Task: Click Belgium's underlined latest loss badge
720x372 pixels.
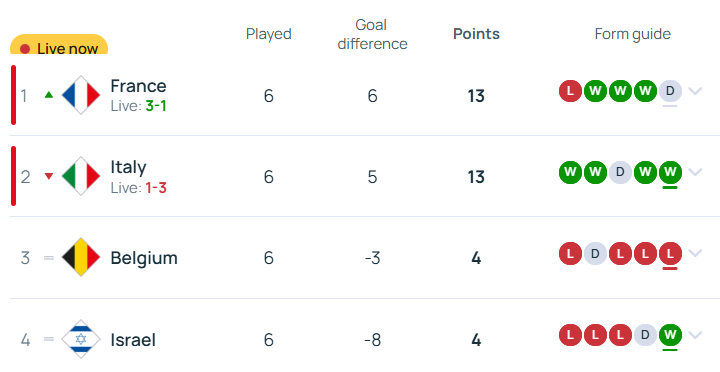Action: (670, 254)
